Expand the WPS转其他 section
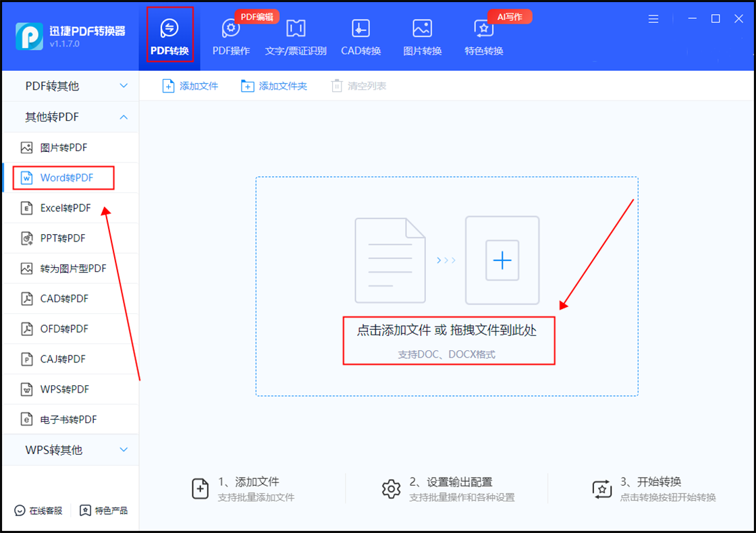This screenshot has width=756, height=533. click(67, 450)
